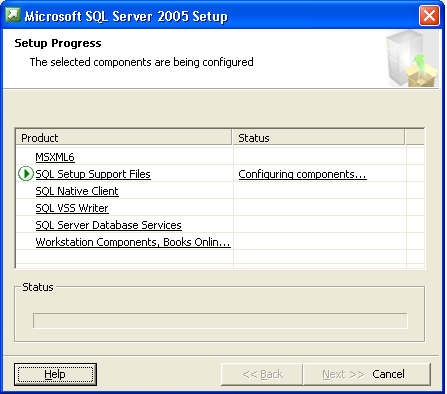
Task: Close the setup window via the red X
Action: coord(429,15)
